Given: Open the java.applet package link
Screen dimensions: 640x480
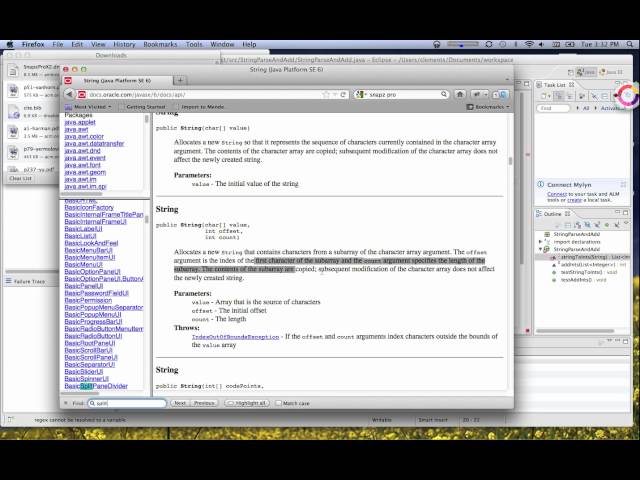Looking at the screenshot, I should [80, 122].
